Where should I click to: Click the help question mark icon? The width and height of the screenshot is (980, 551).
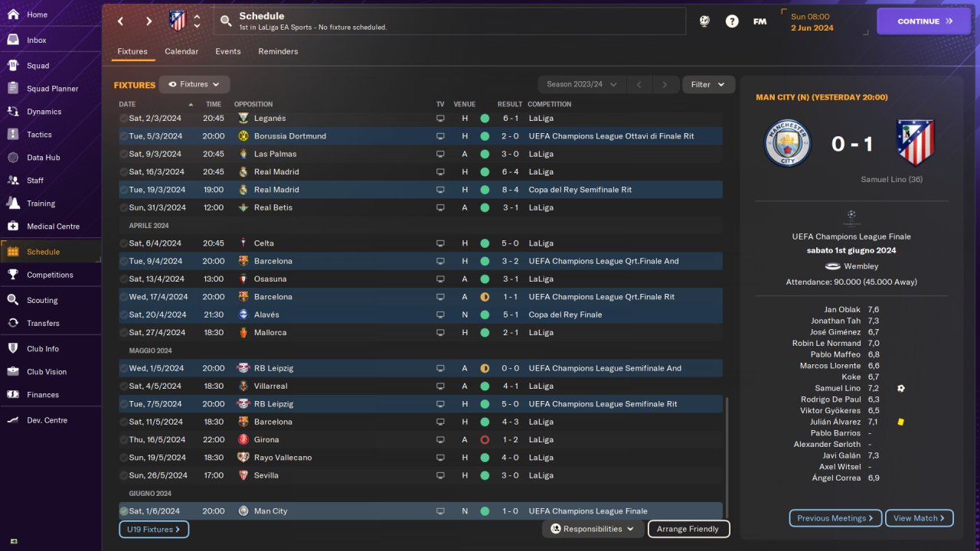click(732, 21)
